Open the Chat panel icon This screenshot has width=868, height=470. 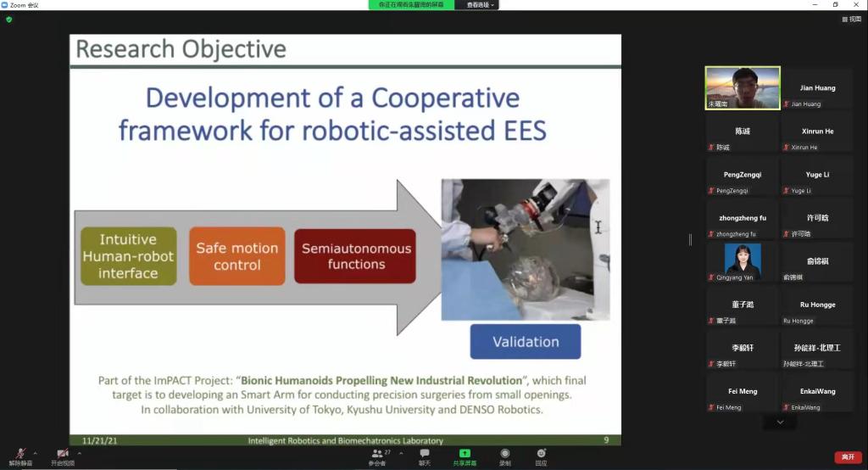click(425, 455)
